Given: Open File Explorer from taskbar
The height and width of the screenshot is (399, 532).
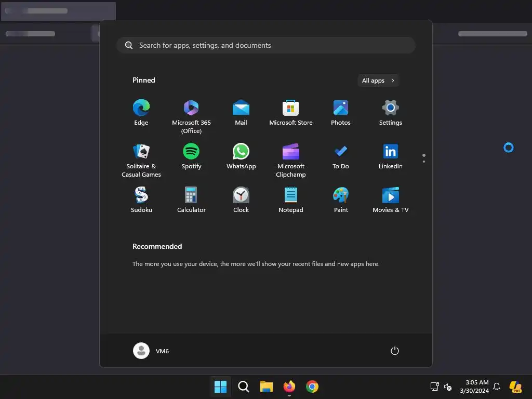Looking at the screenshot, I should [267, 387].
